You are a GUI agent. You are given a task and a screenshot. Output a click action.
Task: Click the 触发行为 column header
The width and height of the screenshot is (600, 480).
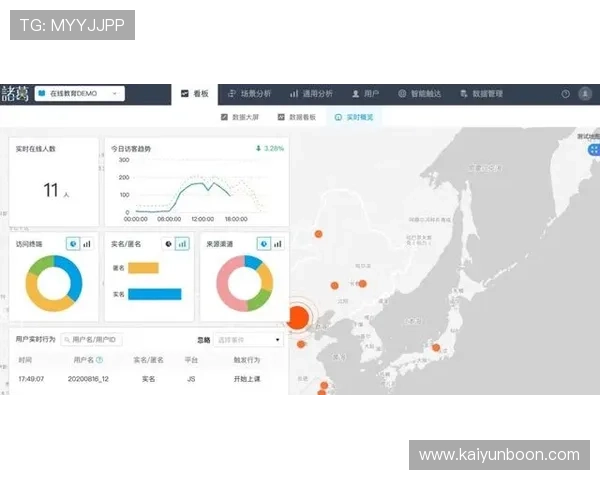[x=247, y=360]
